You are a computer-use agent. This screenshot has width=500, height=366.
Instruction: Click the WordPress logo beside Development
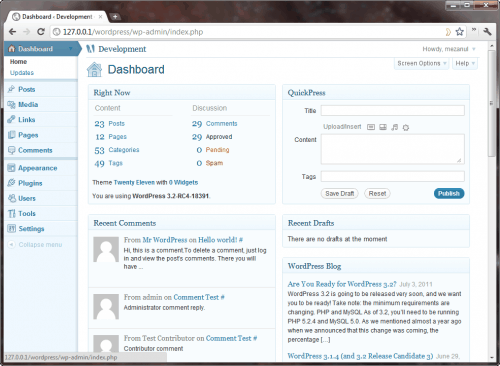[90, 49]
